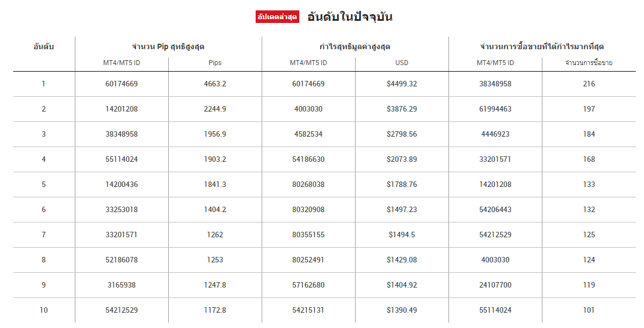Image resolution: width=644 pixels, height=328 pixels.
Task: Click the $1390.49 value in rank 10
Action: point(401,310)
